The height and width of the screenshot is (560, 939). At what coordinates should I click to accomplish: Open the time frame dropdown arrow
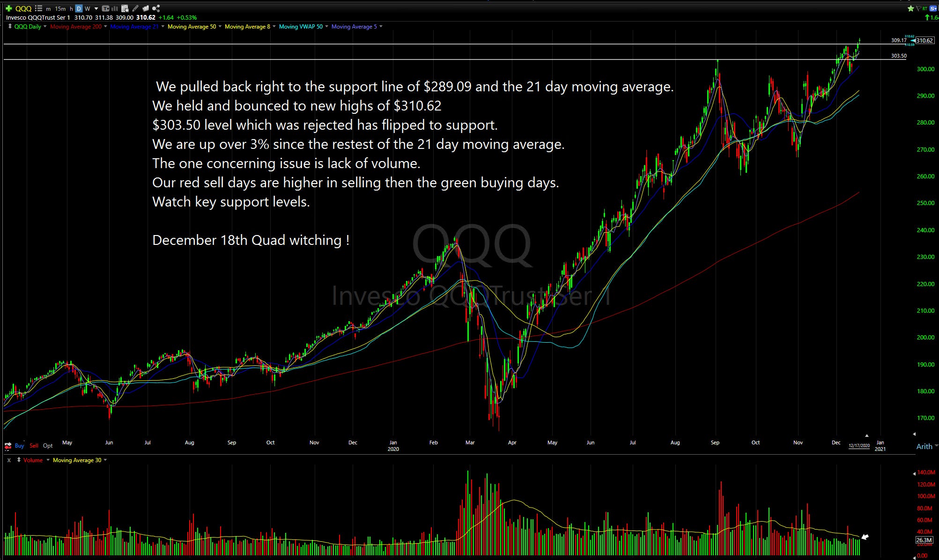(96, 8)
